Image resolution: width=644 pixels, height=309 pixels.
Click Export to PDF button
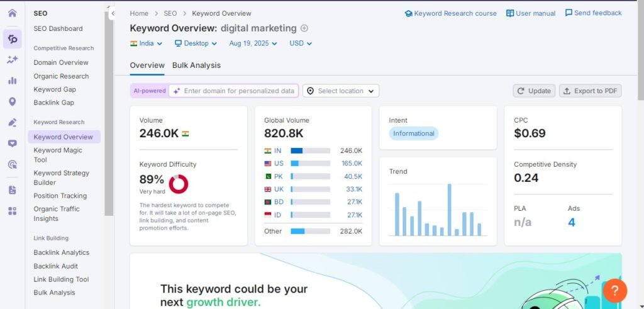tap(590, 91)
